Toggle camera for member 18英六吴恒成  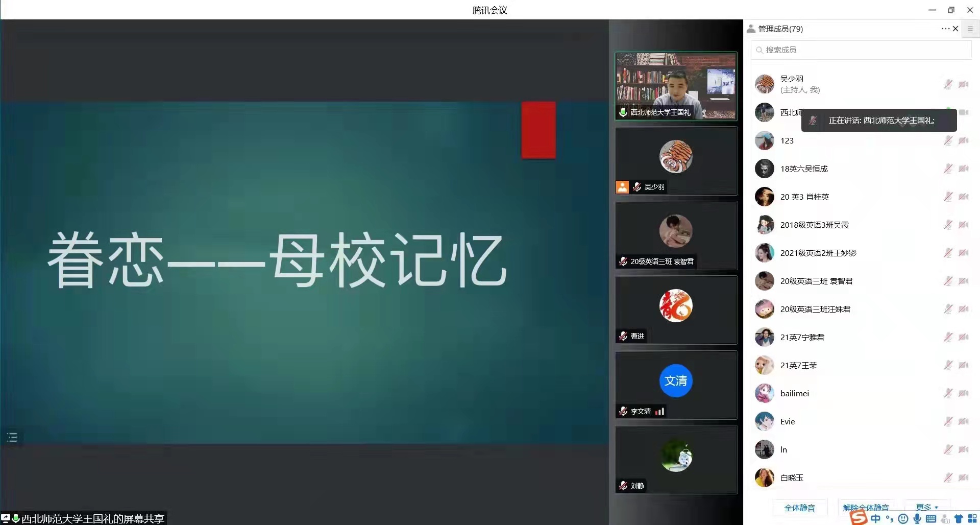[964, 169]
